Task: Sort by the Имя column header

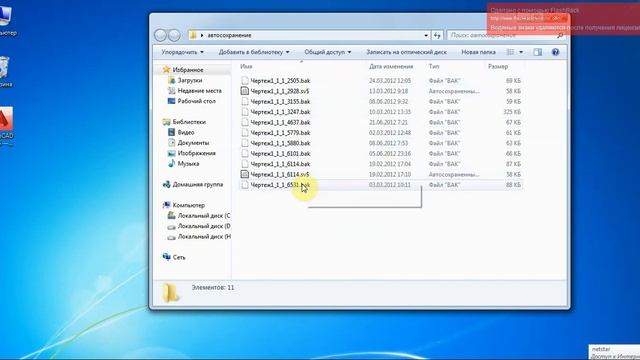Action: point(246,66)
